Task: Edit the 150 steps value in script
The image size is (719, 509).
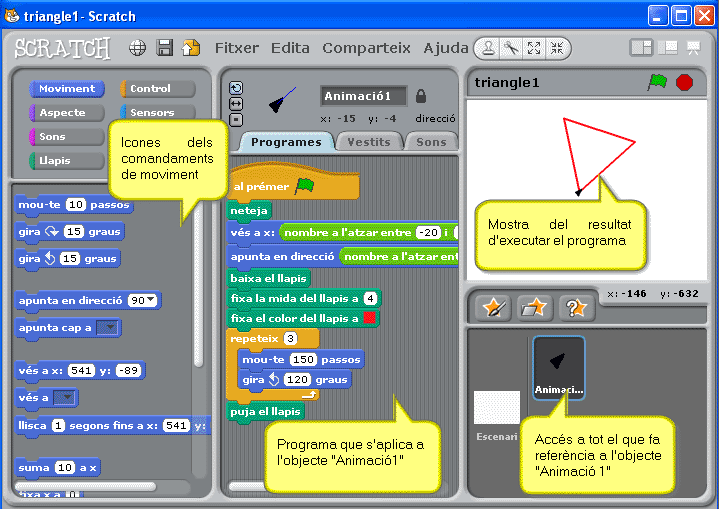Action: [x=304, y=360]
